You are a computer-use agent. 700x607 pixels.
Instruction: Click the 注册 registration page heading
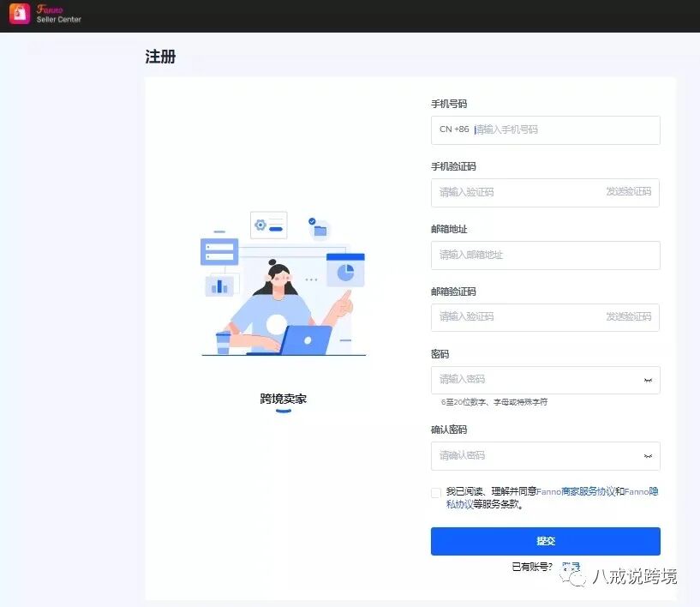(x=159, y=57)
